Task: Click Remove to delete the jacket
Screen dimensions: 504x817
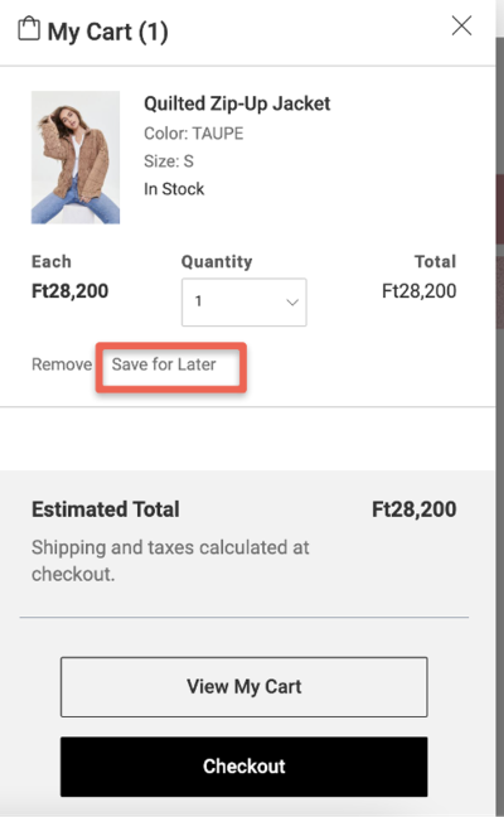Action: (x=62, y=364)
